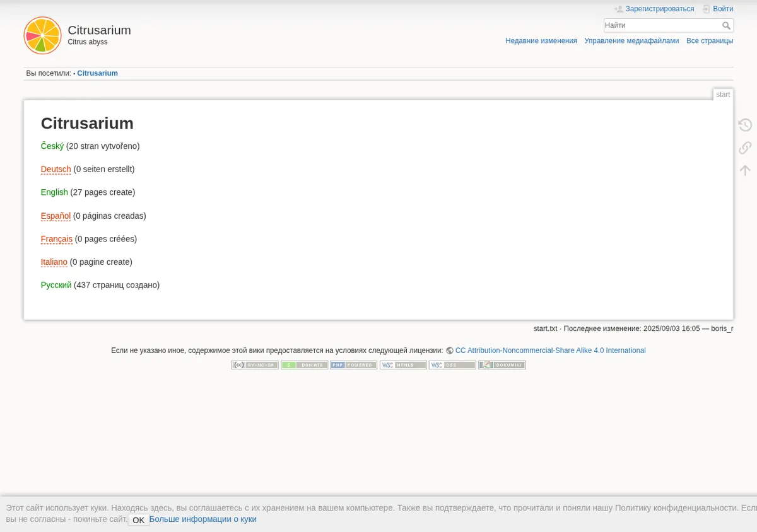Image resolution: width=757 pixels, height=532 pixels.
Task: Click the Войти login link
Action: (x=723, y=9)
